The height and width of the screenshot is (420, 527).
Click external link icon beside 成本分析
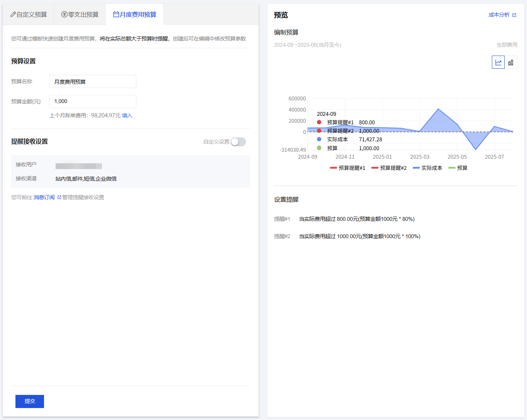pyautogui.click(x=514, y=15)
